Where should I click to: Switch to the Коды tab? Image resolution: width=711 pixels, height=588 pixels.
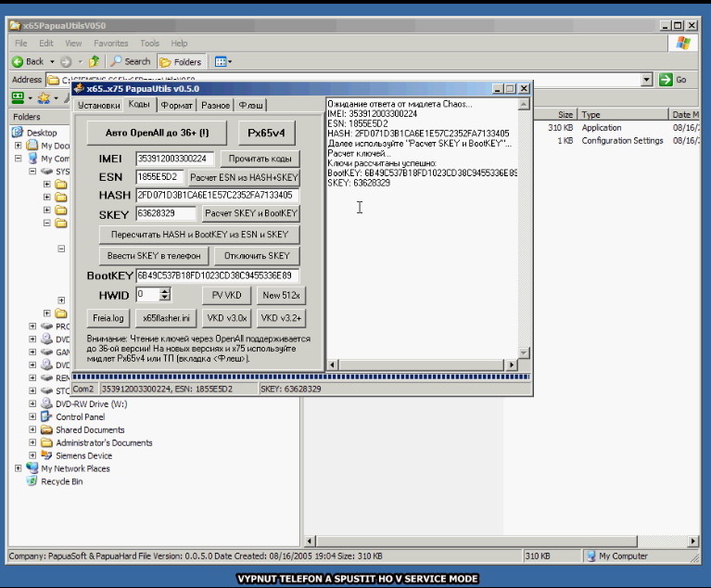[139, 104]
